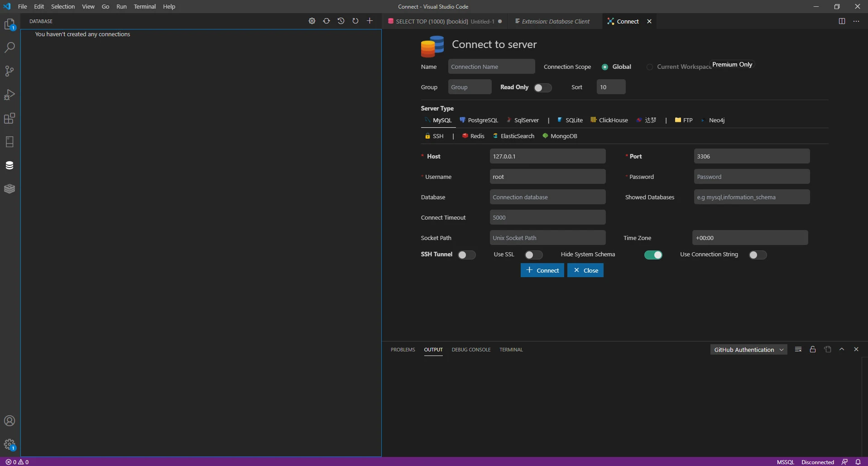Open the Database view in activity bar
This screenshot has height=466, width=868.
pyautogui.click(x=10, y=165)
